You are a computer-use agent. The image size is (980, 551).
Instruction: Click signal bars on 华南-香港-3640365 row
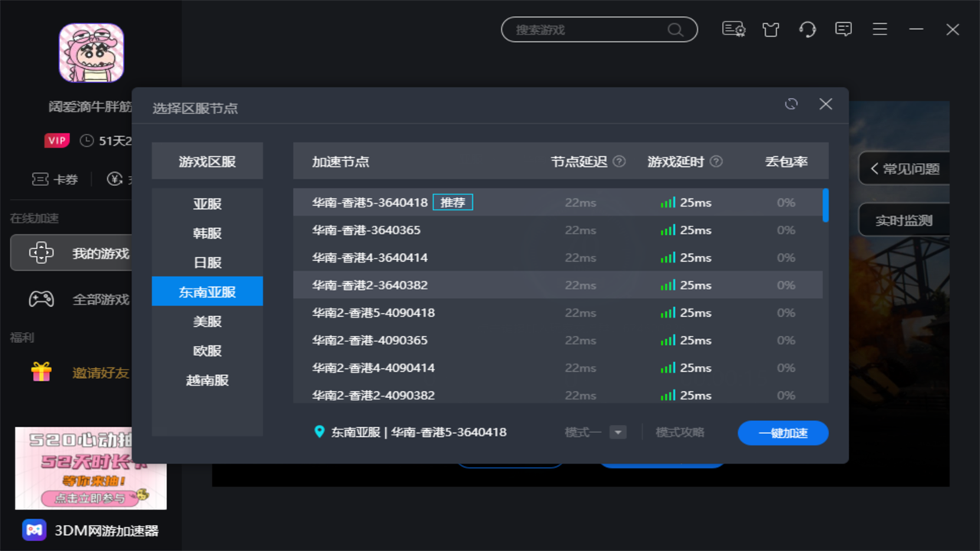coord(668,230)
